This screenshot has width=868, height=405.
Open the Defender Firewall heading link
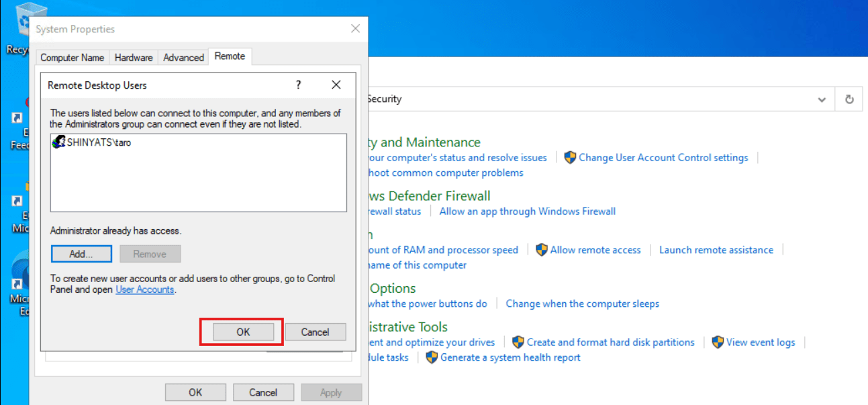pos(429,196)
